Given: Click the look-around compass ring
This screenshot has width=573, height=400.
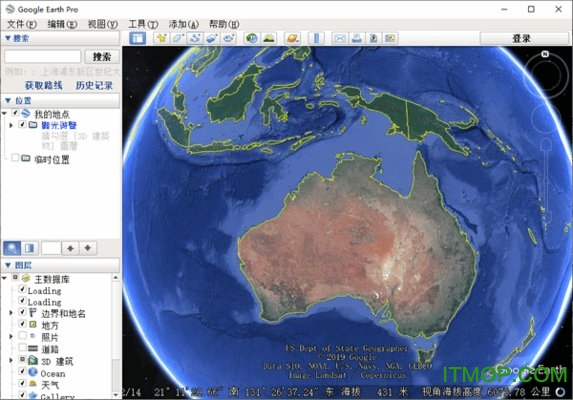Looking at the screenshot, I should coord(545,75).
